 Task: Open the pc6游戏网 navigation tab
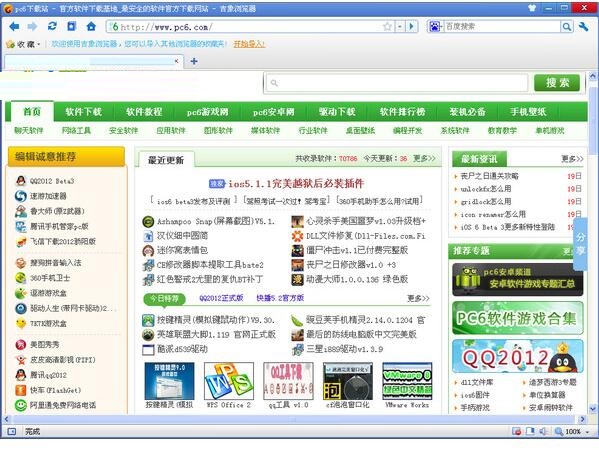tap(207, 112)
